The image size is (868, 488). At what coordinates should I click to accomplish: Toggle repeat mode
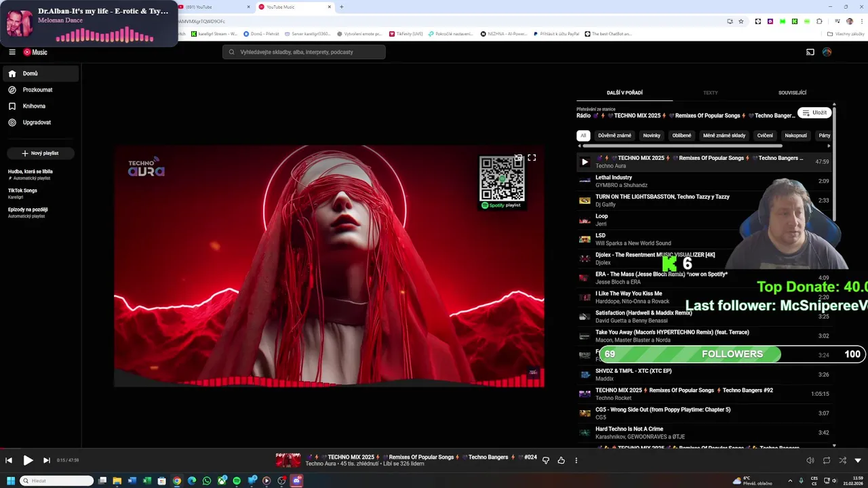pos(826,460)
